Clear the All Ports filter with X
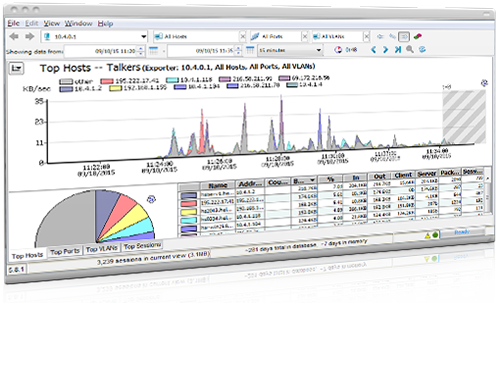The width and height of the screenshot is (500, 375). (x=304, y=36)
